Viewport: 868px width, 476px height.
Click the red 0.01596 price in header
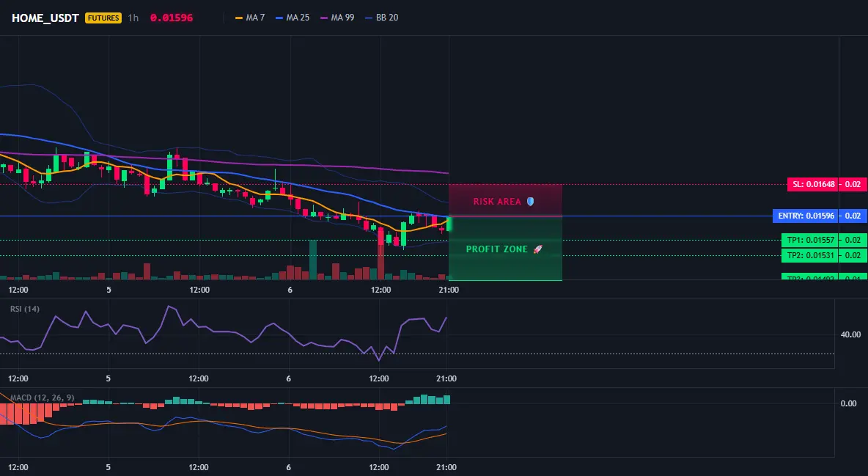pos(172,18)
